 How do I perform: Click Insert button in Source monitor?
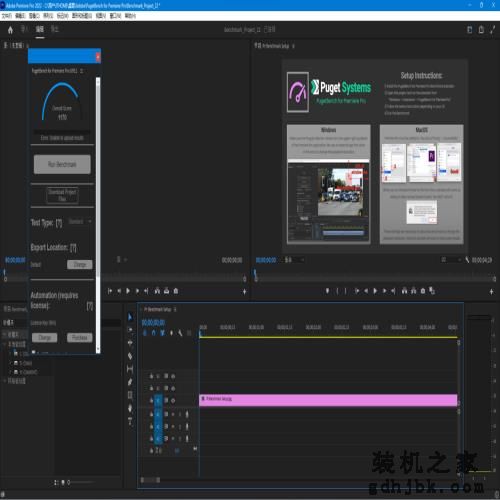pos(157,291)
